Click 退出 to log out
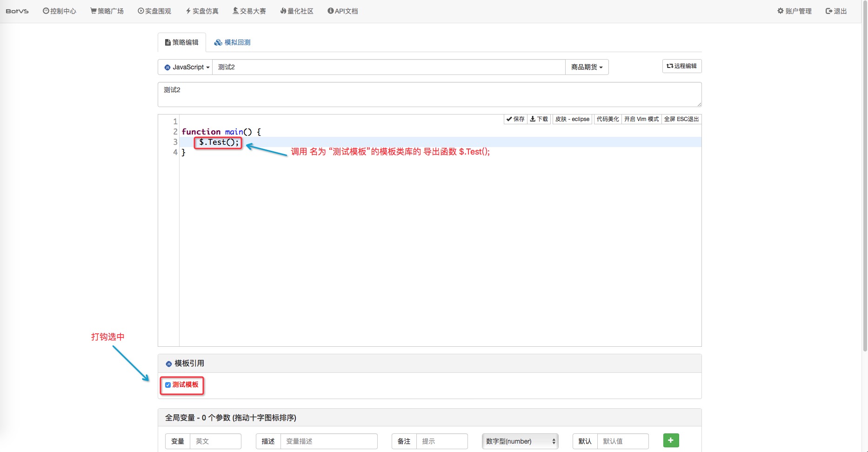The height and width of the screenshot is (452, 868). [836, 11]
